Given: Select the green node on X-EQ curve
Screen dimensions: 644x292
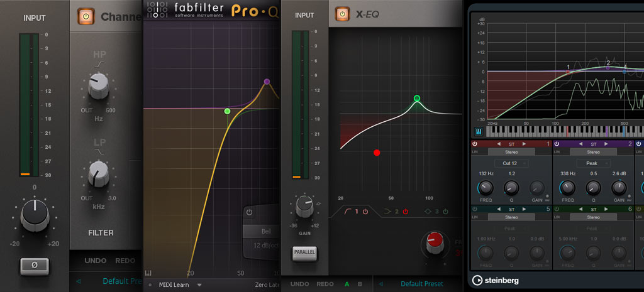Looking at the screenshot, I should click(417, 98).
